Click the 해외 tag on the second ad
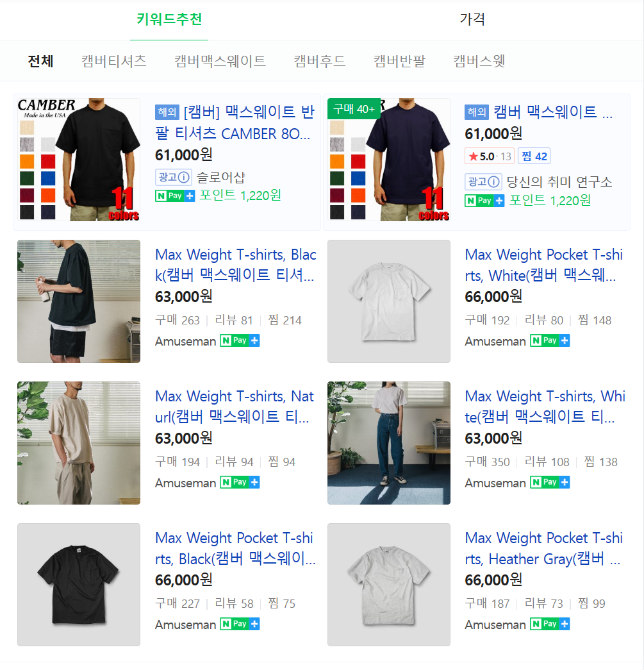 coord(477,112)
